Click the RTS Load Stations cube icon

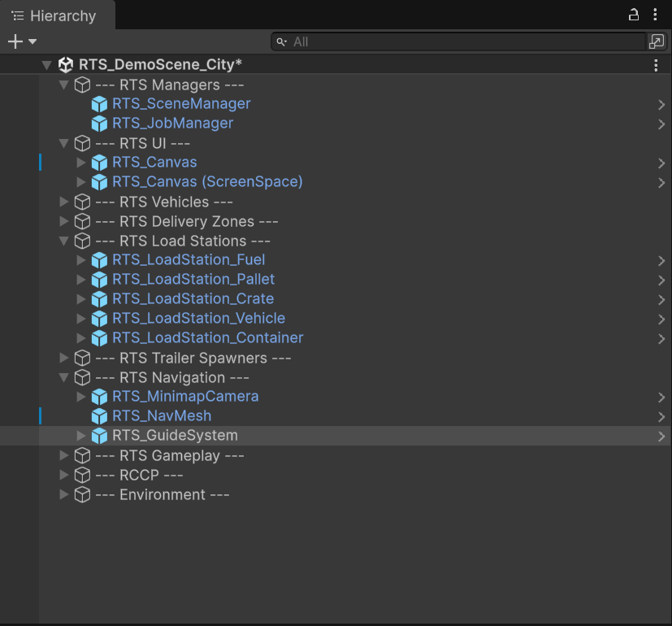point(82,241)
